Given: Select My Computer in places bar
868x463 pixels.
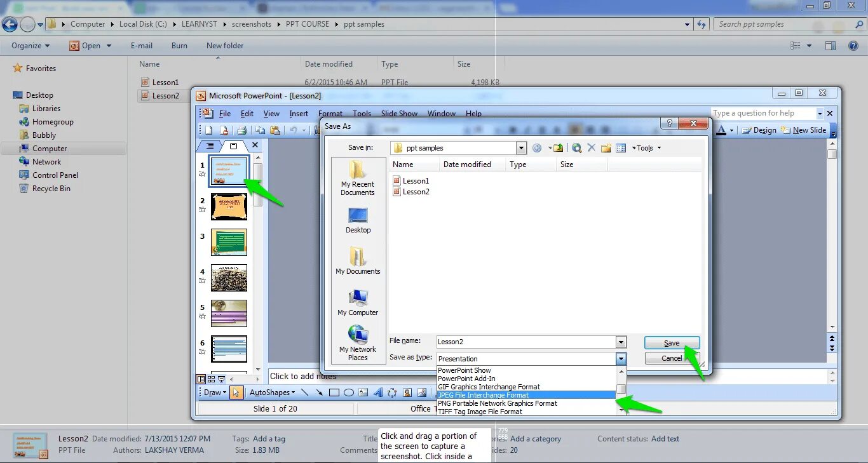Looking at the screenshot, I should tap(358, 302).
